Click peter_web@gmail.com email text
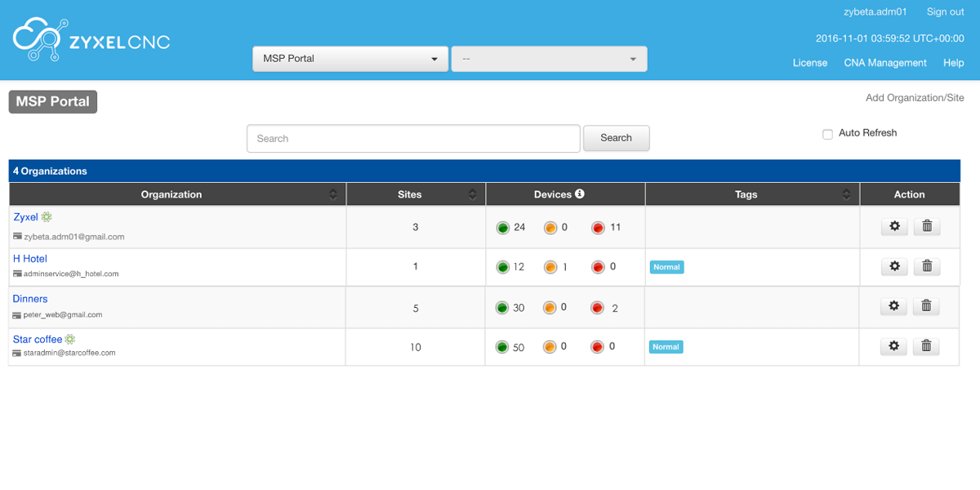980x490 pixels. coord(63,314)
